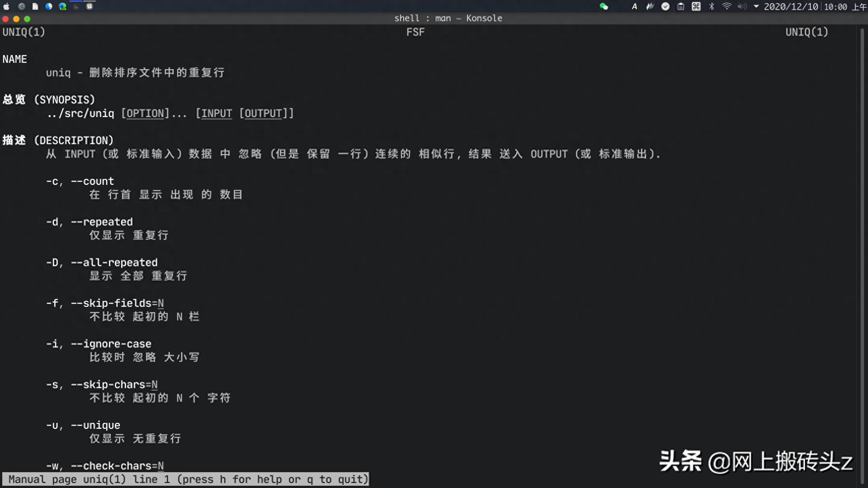Click the (SYNOPSIS) heading text
This screenshot has width=868, height=488.
coord(65,100)
